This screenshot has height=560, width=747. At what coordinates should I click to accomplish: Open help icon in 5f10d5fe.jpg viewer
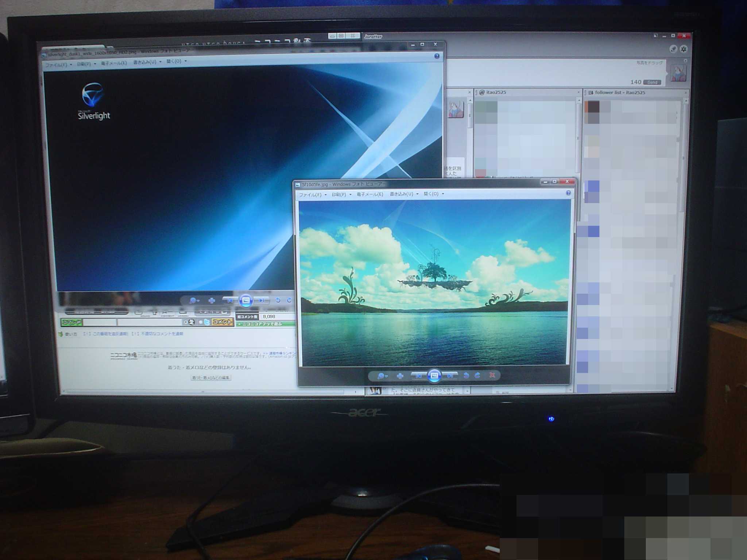[568, 193]
